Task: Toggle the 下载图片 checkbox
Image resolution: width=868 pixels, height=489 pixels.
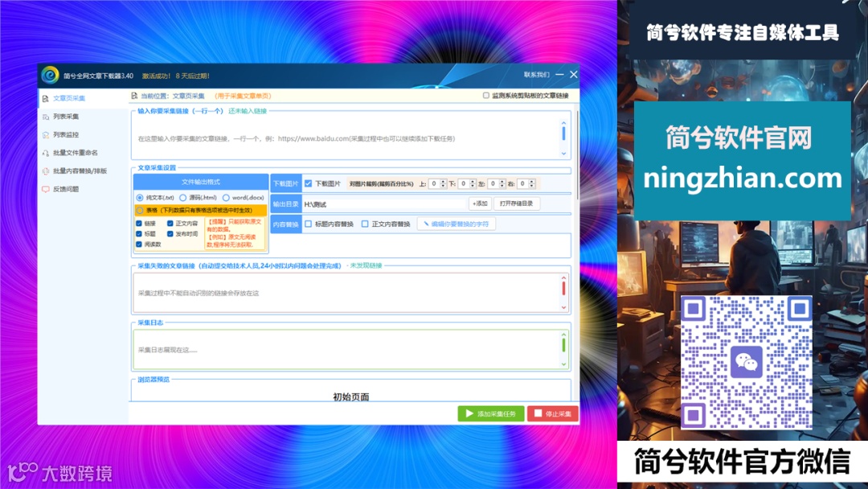Action: coord(309,183)
